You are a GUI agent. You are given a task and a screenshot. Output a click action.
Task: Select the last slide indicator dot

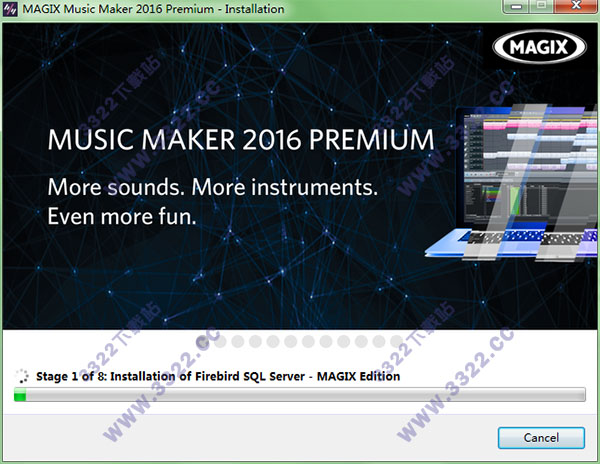pos(396,341)
